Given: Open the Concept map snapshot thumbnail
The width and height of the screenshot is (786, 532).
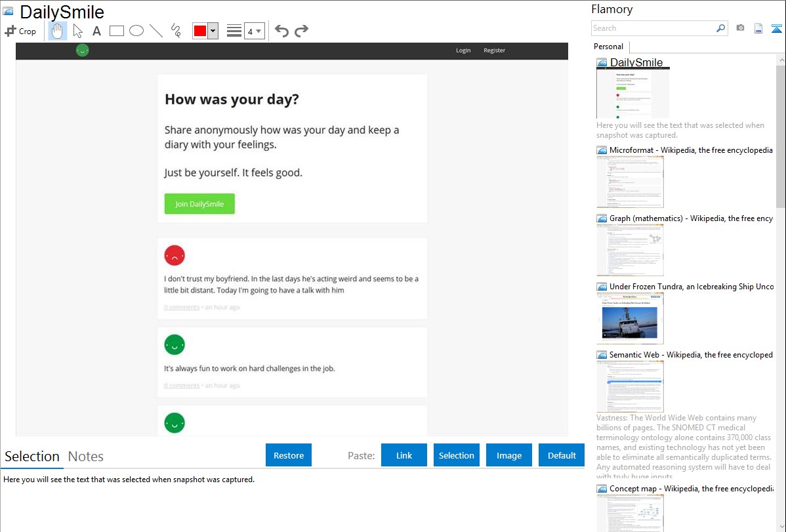Looking at the screenshot, I should (630, 513).
